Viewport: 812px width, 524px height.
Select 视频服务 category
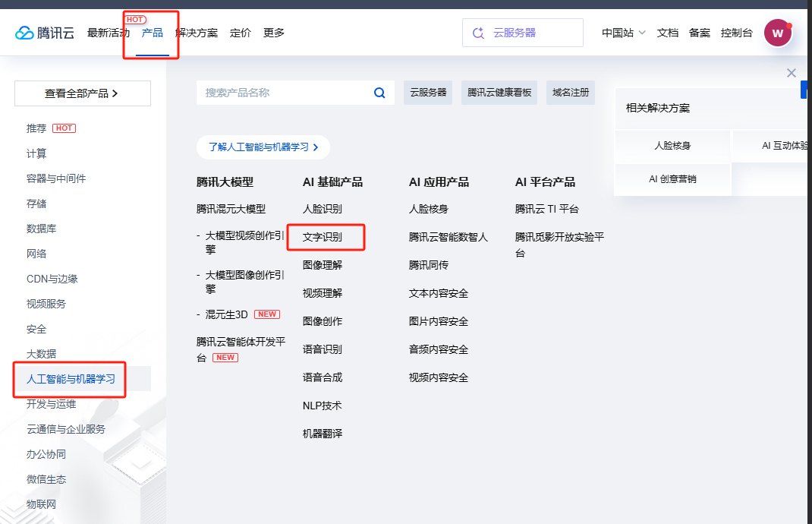(x=46, y=304)
